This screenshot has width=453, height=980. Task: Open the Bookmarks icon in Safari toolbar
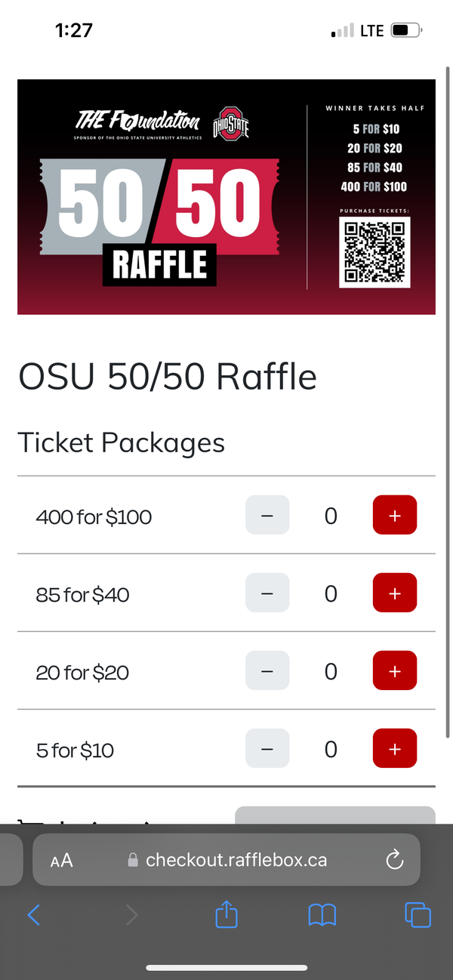pyautogui.click(x=322, y=914)
